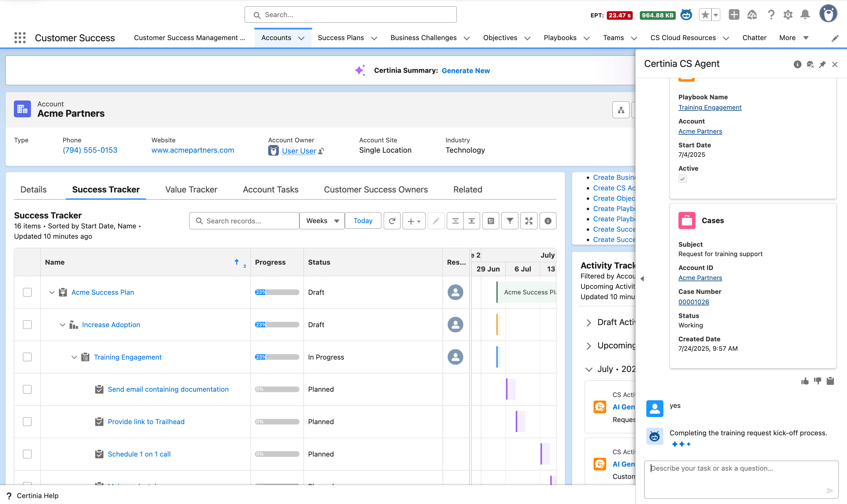
Task: Open case number 00001026 link
Action: [x=693, y=302]
